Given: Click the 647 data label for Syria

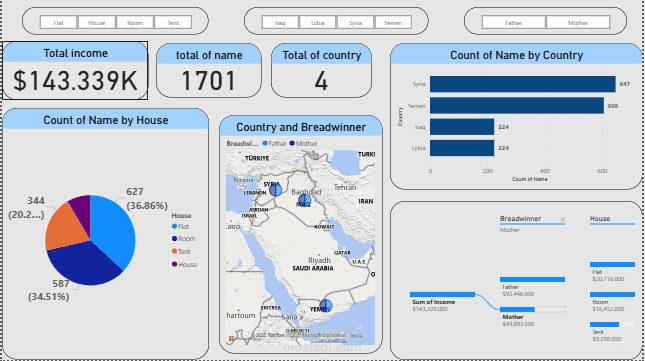Looking at the screenshot, I should click(x=624, y=84).
